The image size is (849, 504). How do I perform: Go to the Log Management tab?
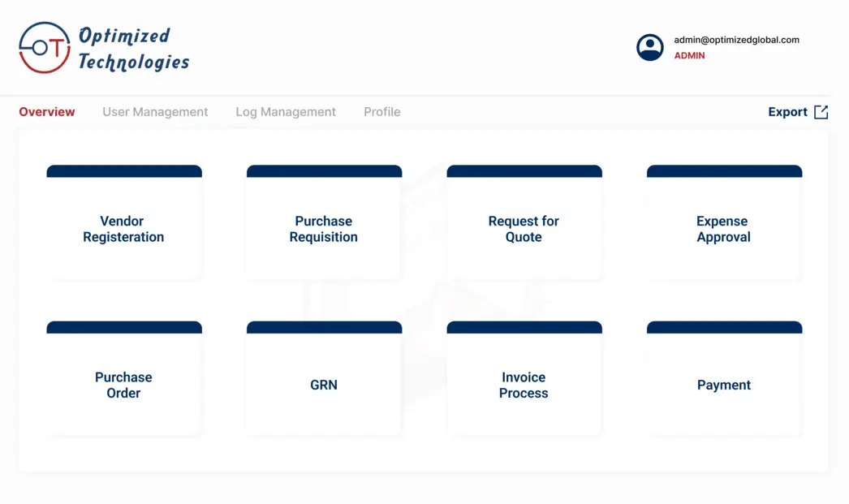(x=286, y=112)
